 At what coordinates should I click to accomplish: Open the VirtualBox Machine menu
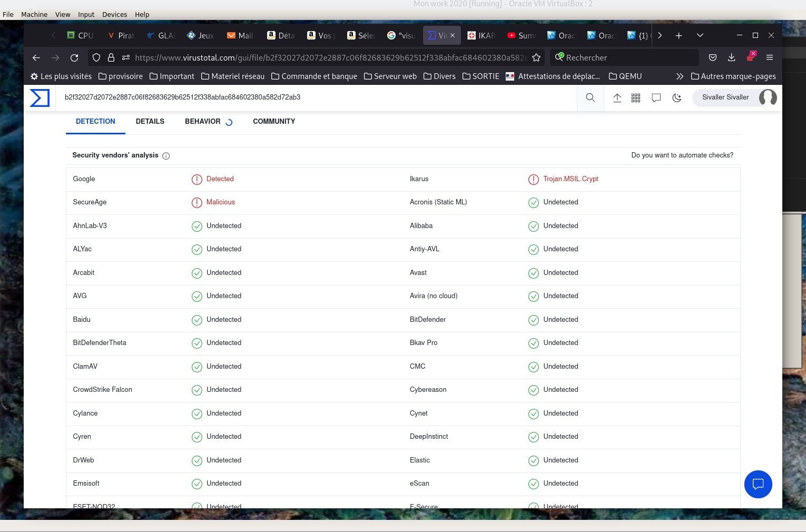click(34, 14)
